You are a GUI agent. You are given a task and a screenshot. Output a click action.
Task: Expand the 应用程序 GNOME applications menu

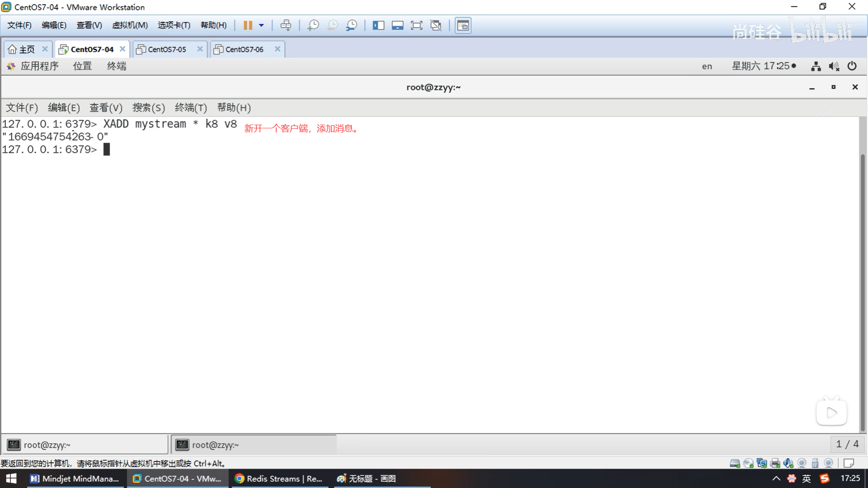point(39,66)
